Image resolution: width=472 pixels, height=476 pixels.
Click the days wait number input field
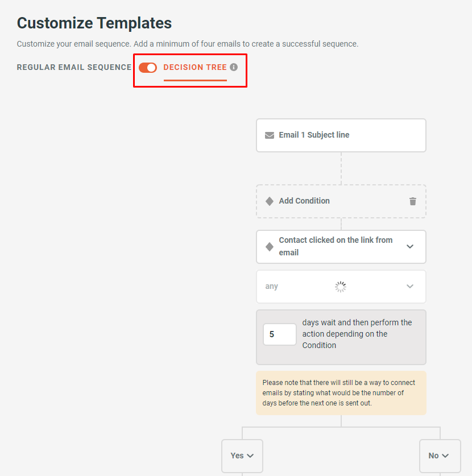(279, 334)
